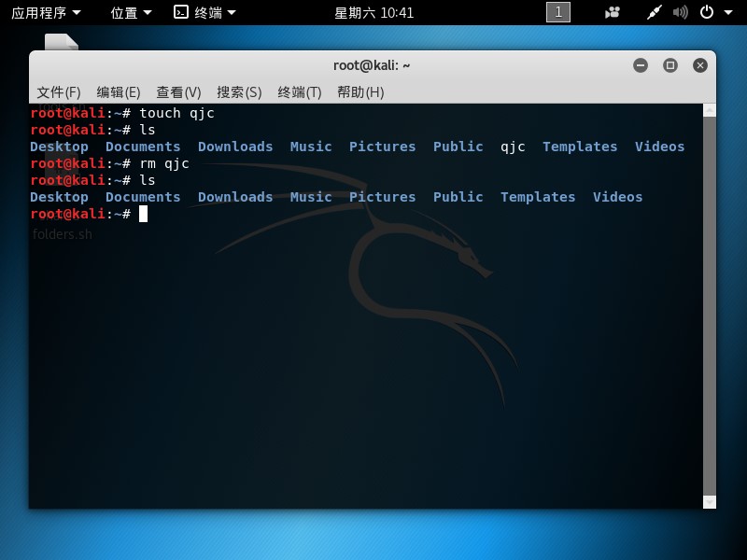This screenshot has width=747, height=560.
Task: Close the root@kali terminal window
Action: point(699,65)
